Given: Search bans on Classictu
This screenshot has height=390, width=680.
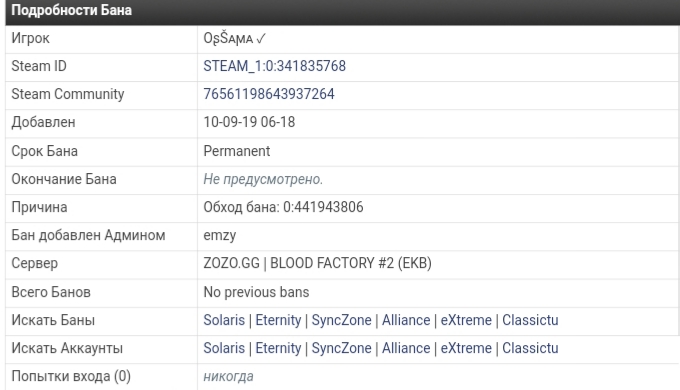Looking at the screenshot, I should click(530, 320).
